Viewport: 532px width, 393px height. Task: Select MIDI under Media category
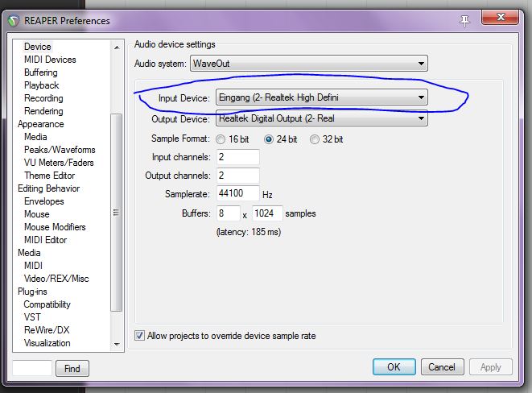click(x=33, y=266)
